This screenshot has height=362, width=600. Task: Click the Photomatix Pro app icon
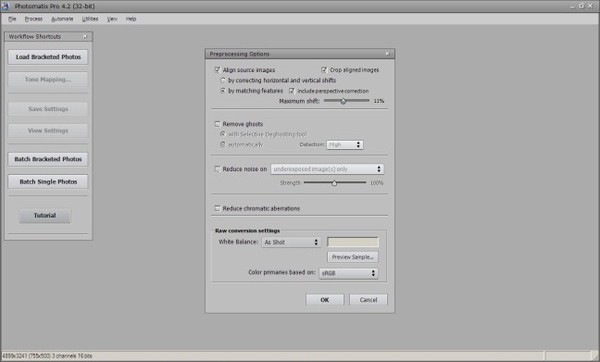pyautogui.click(x=5, y=6)
